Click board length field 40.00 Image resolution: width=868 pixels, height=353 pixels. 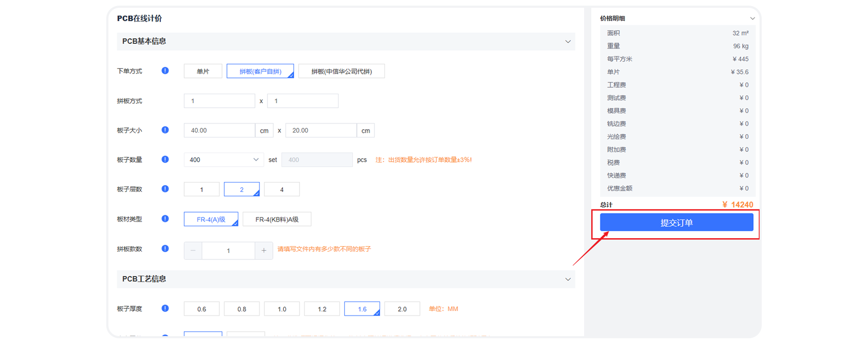click(219, 131)
